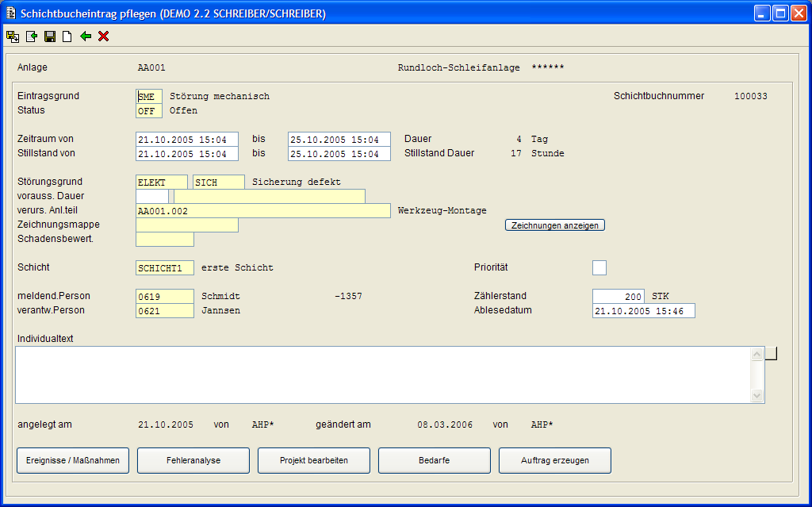
Task: Click the value -1357
Action: (348, 297)
